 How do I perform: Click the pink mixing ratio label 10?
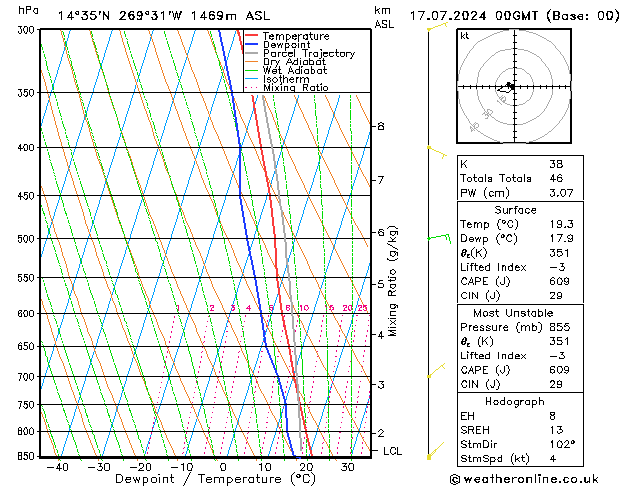[x=304, y=308]
